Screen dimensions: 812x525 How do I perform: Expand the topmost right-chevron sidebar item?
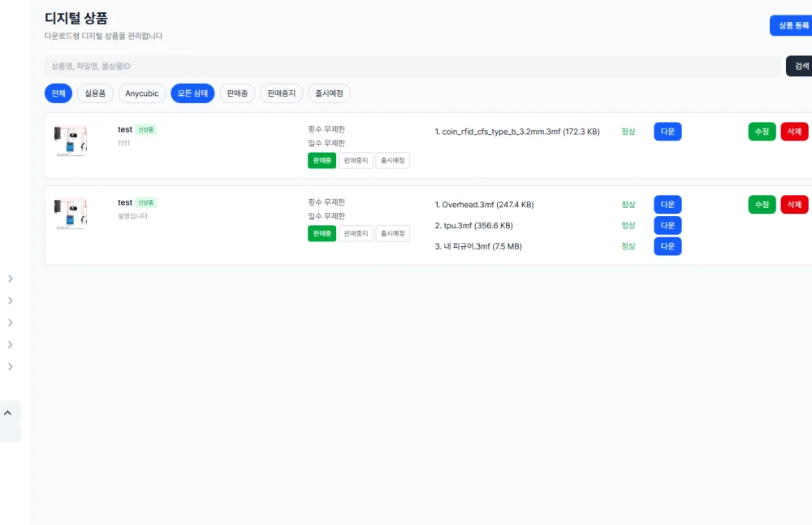(11, 279)
